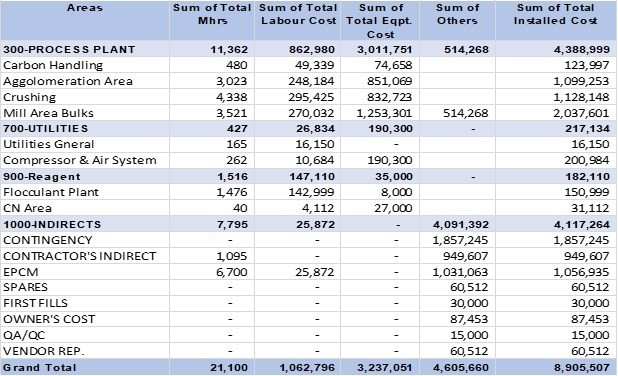Click the 147,110 labour cost cell
Image resolution: width=618 pixels, height=376 pixels.
(312, 177)
